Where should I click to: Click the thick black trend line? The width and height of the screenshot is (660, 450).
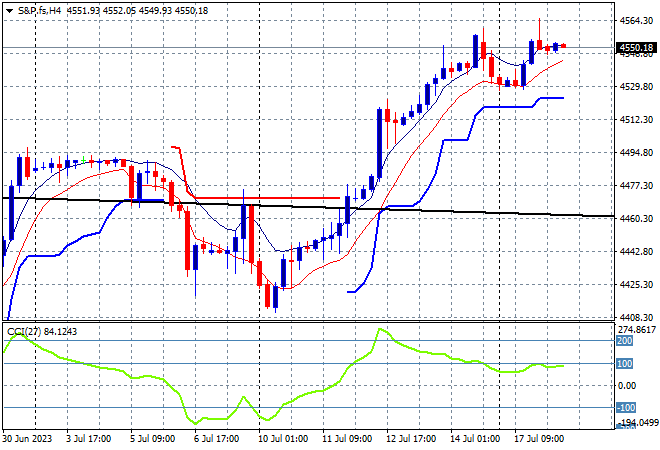coord(308,207)
